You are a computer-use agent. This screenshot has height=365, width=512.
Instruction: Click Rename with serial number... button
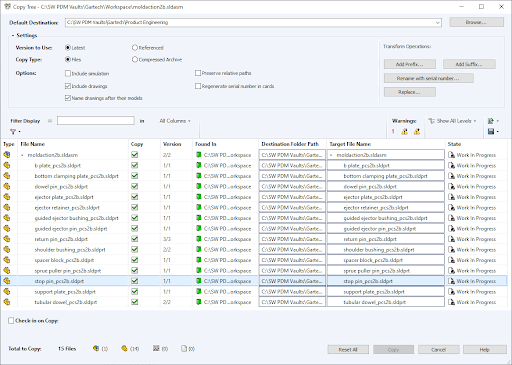428,78
